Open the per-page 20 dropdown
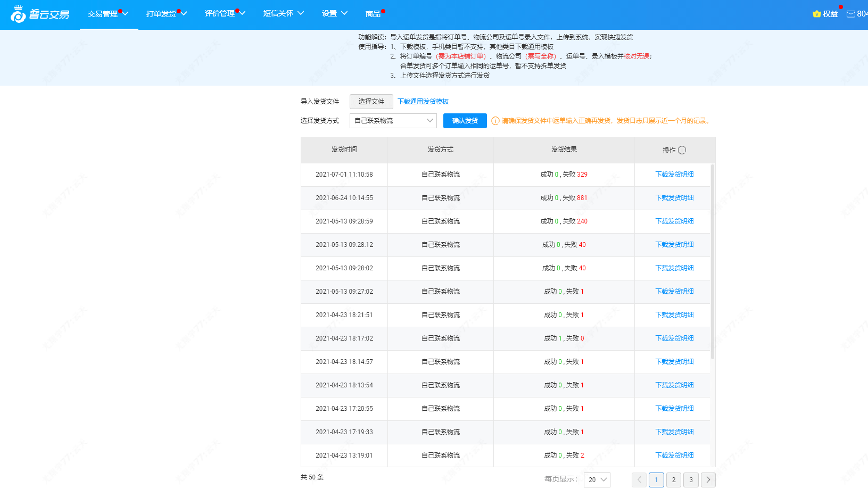868x497 pixels. 597,480
